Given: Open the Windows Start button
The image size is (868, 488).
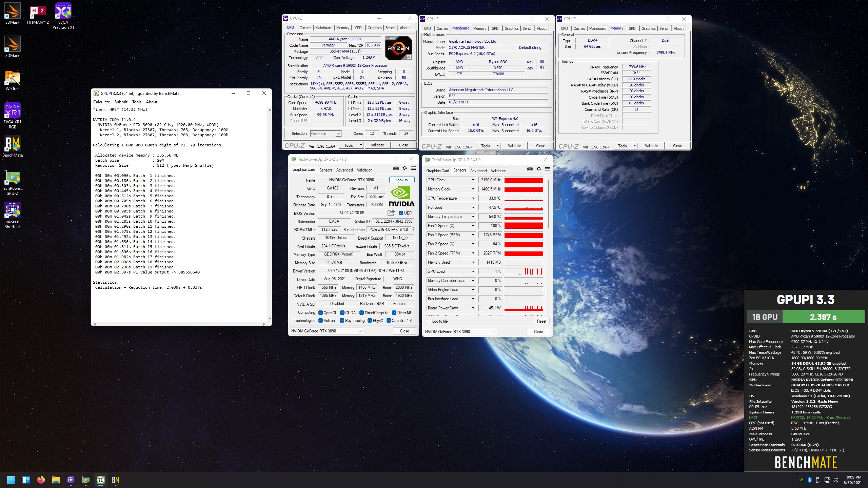Looking at the screenshot, I should (11, 480).
